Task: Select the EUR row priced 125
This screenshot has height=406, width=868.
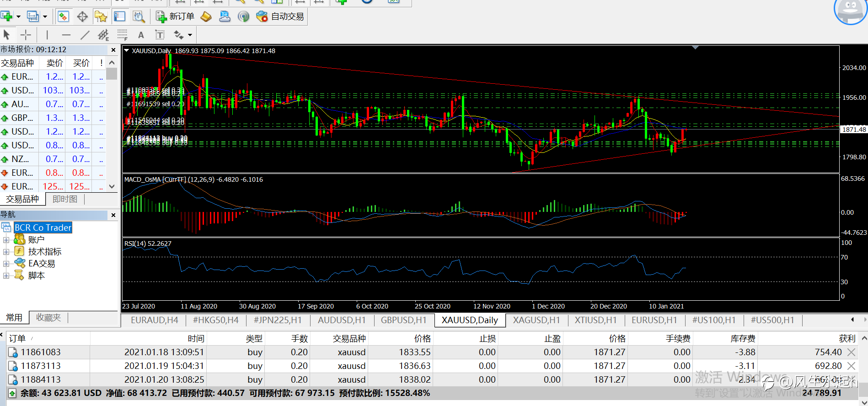Action: tap(53, 186)
